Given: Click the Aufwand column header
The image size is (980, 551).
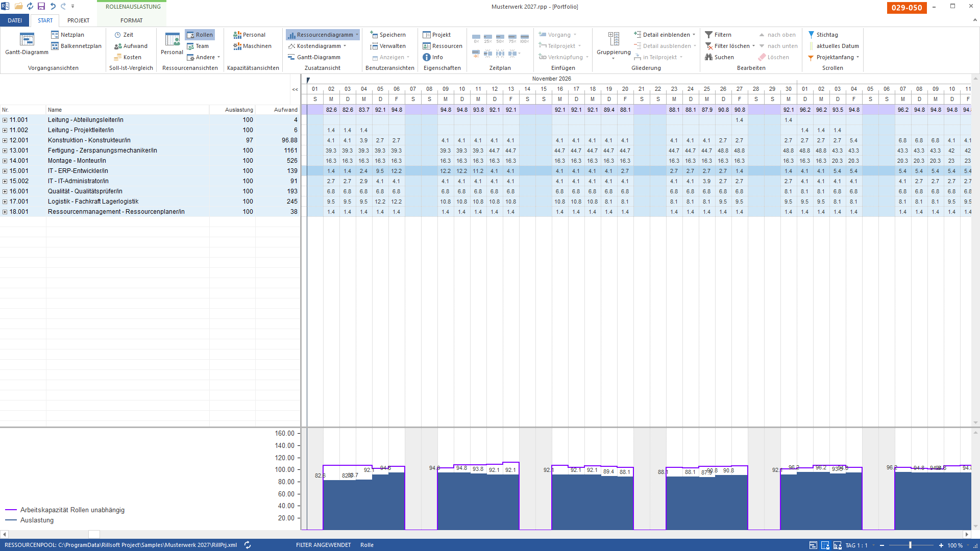Looking at the screenshot, I should (285, 110).
